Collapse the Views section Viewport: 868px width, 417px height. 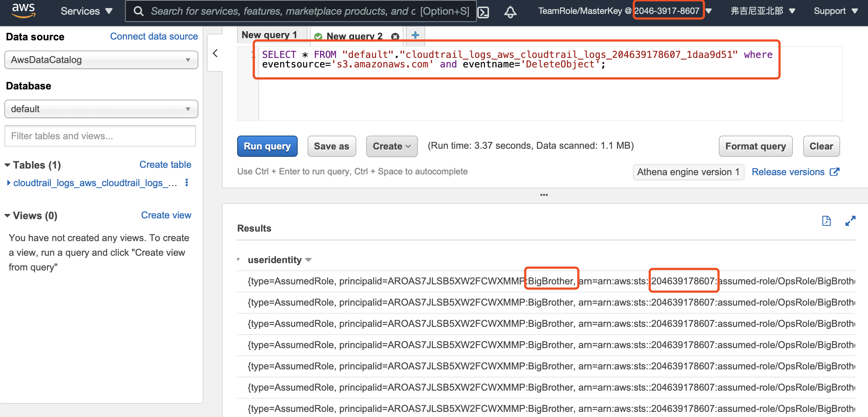tap(7, 215)
